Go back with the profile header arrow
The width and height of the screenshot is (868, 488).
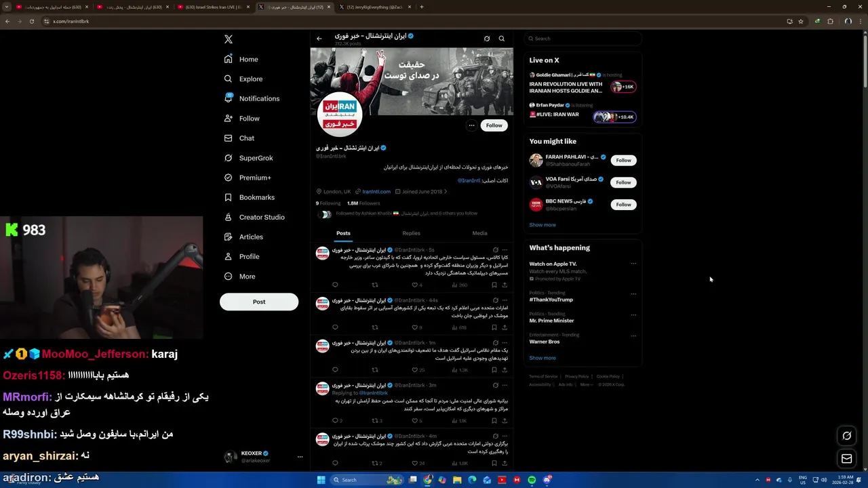pyautogui.click(x=319, y=39)
